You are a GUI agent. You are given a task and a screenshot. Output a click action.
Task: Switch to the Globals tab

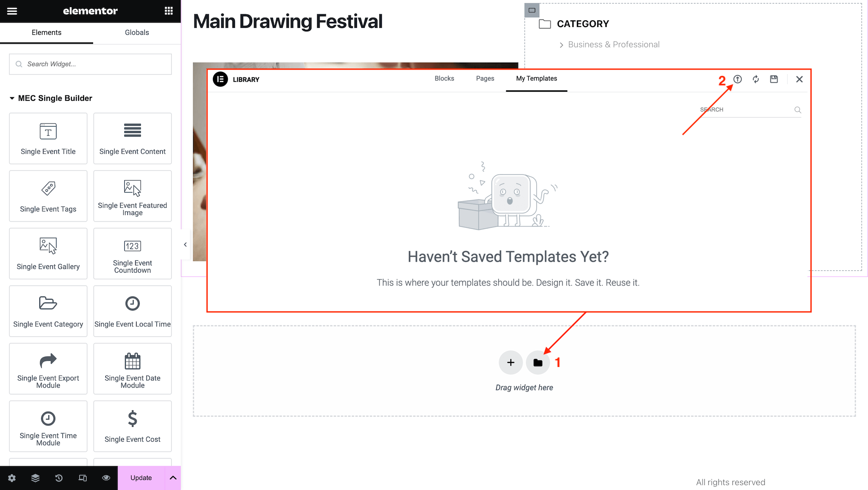[x=137, y=33]
